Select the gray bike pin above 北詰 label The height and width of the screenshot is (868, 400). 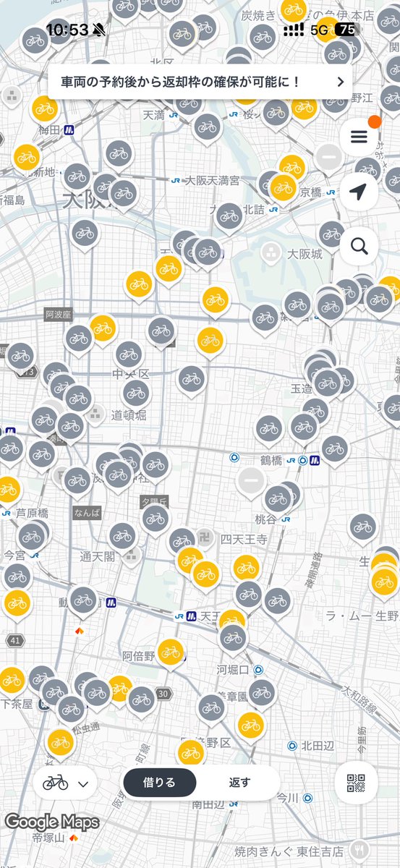pyautogui.click(x=229, y=217)
